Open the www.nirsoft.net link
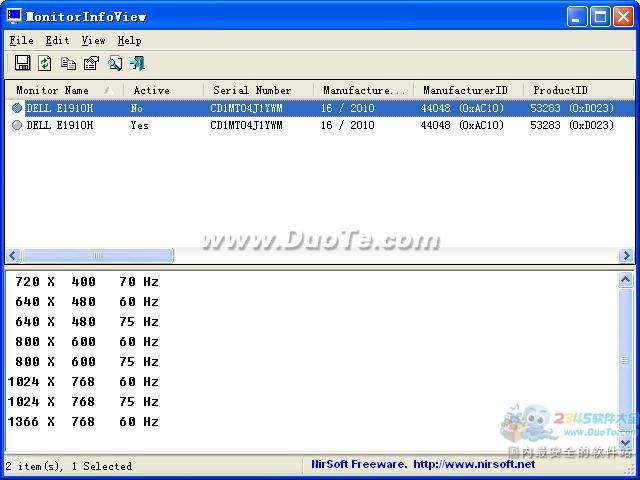 pos(474,464)
